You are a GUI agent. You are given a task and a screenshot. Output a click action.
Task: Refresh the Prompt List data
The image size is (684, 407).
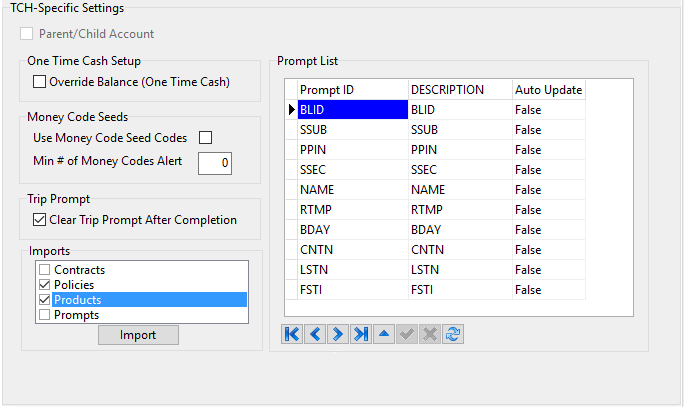click(453, 334)
